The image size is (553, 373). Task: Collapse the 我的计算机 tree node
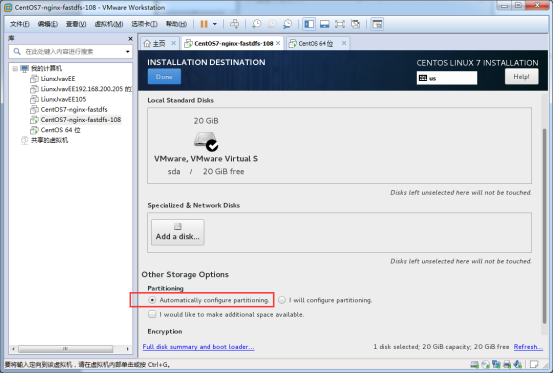click(x=15, y=68)
